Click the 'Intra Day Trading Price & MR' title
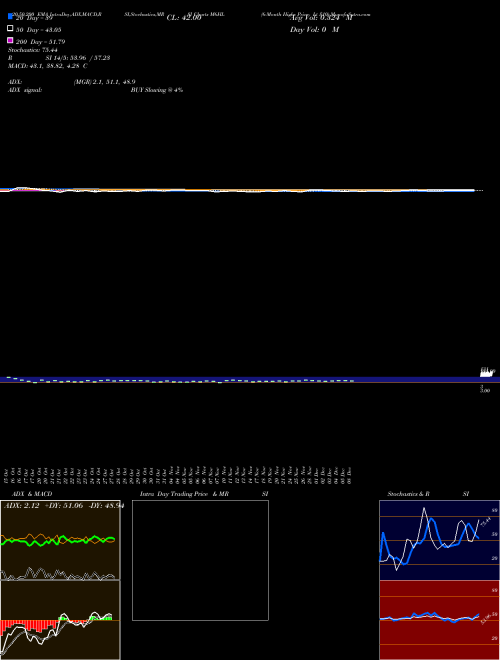Screen dimensions: 500x660 pyautogui.click(x=184, y=494)
